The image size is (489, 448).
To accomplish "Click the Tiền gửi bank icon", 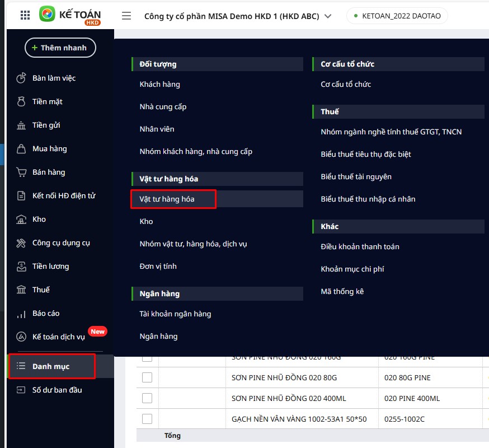I will (21, 125).
